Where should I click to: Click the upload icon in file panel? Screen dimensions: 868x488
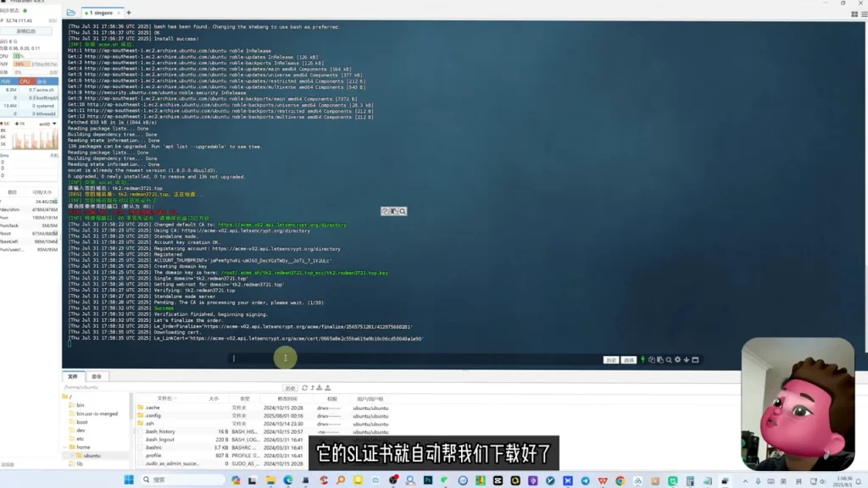pyautogui.click(x=328, y=388)
